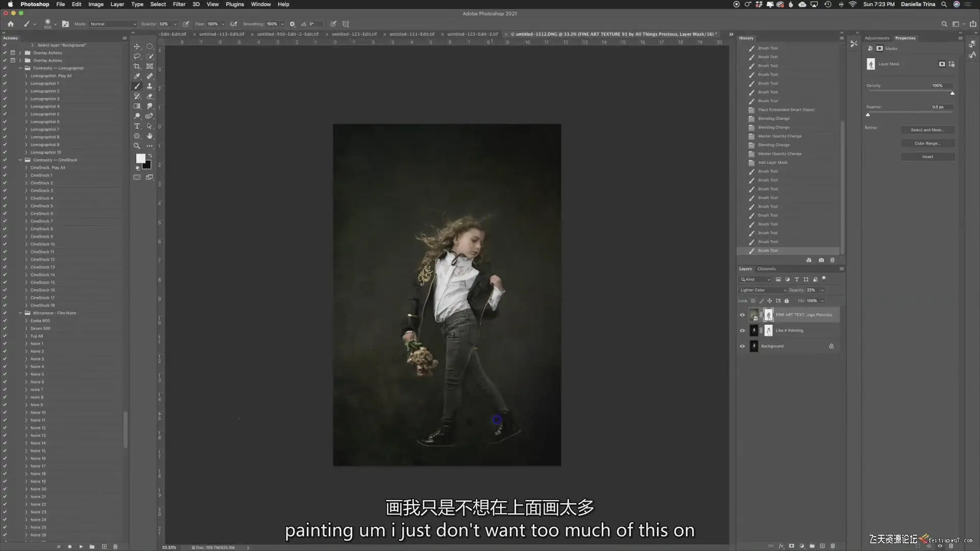Click the lock all icon in Layers
The image size is (980, 551).
pyautogui.click(x=787, y=300)
